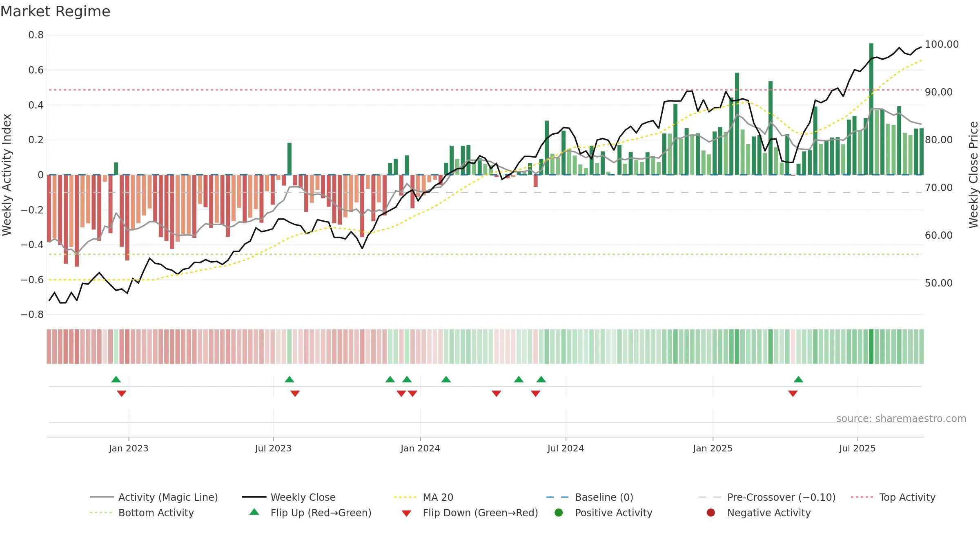Click the Jul 2024 x-axis label
The width and height of the screenshot is (980, 551).
566,448
